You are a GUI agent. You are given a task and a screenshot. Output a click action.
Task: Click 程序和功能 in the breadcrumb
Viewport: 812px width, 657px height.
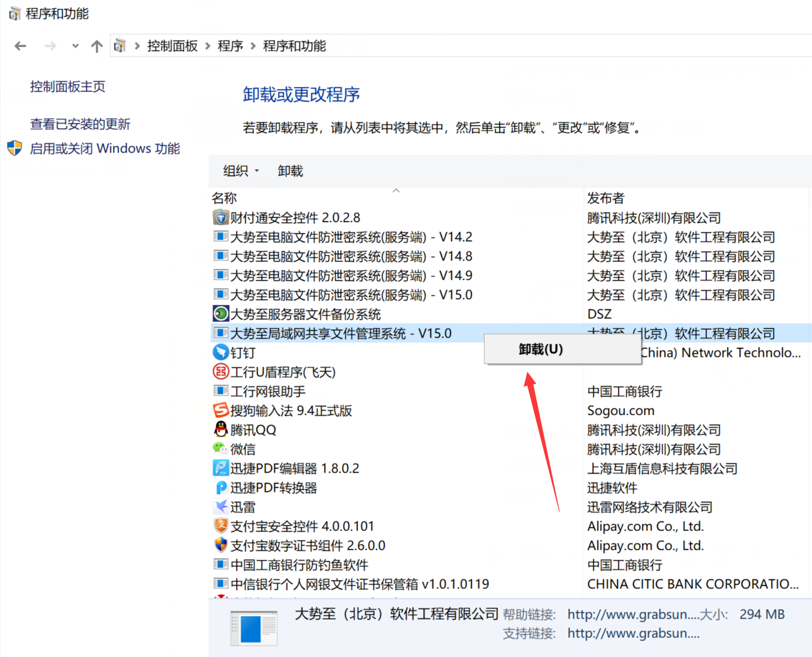coord(294,46)
